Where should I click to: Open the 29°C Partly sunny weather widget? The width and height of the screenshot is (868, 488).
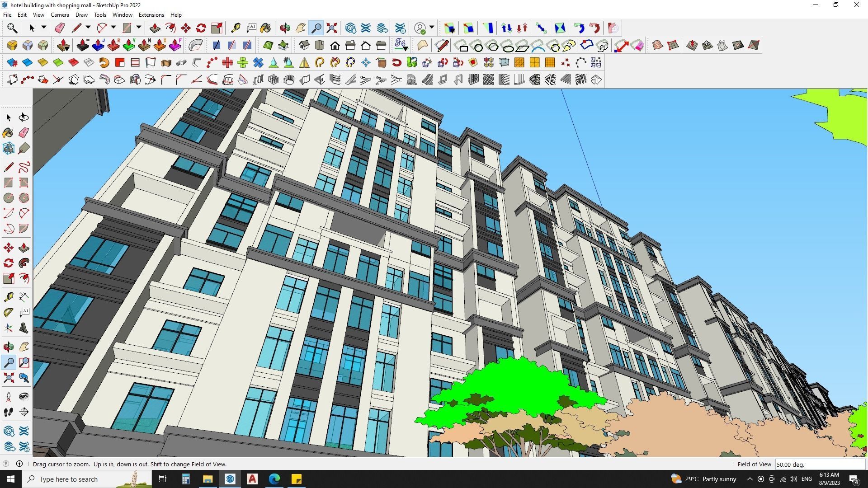pyautogui.click(x=703, y=479)
